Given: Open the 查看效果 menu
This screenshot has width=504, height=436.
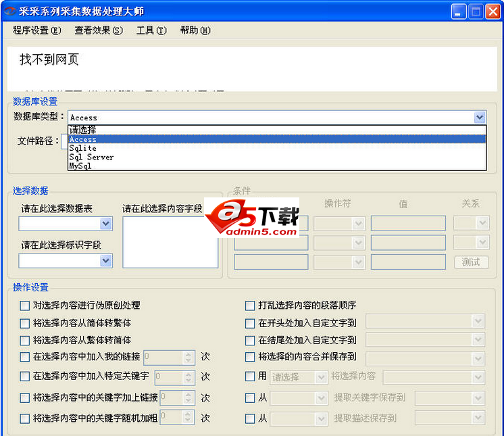Looking at the screenshot, I should click(99, 30).
